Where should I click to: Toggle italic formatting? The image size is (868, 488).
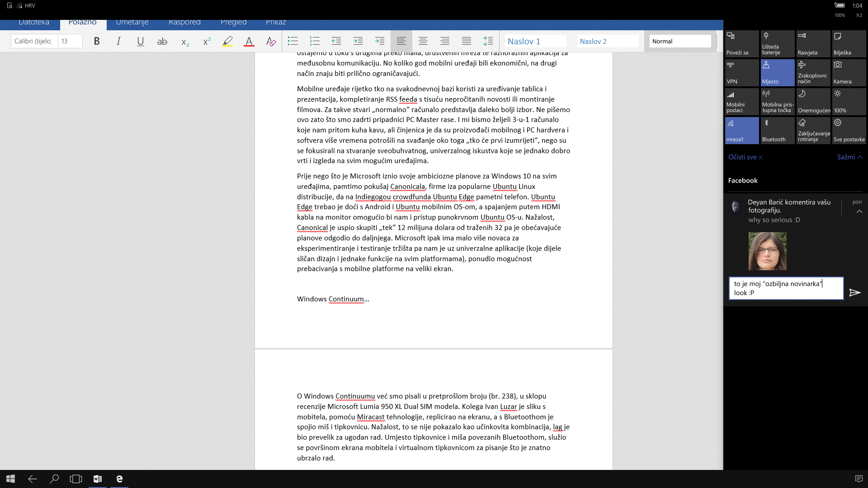tap(118, 41)
